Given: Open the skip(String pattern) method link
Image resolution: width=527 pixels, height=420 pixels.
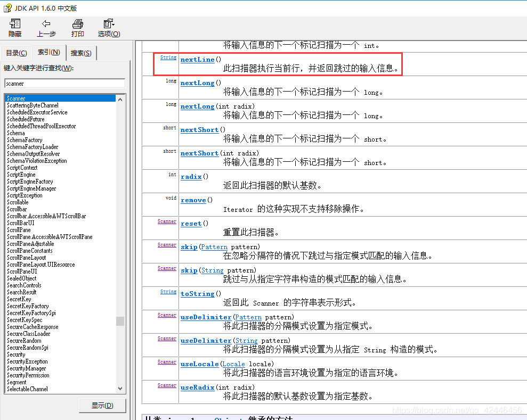Looking at the screenshot, I should [189, 270].
